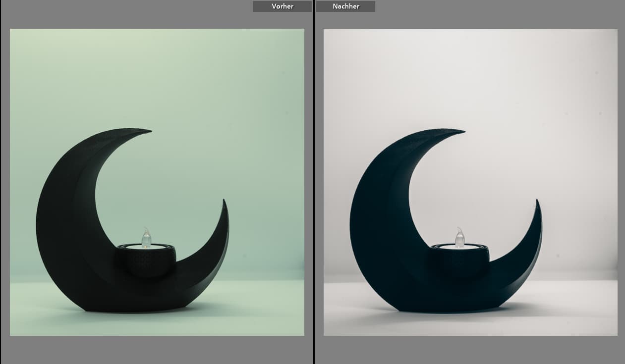The height and width of the screenshot is (364, 625).
Task: Select the Nachher (after) gray-toned image
Action: [470, 182]
